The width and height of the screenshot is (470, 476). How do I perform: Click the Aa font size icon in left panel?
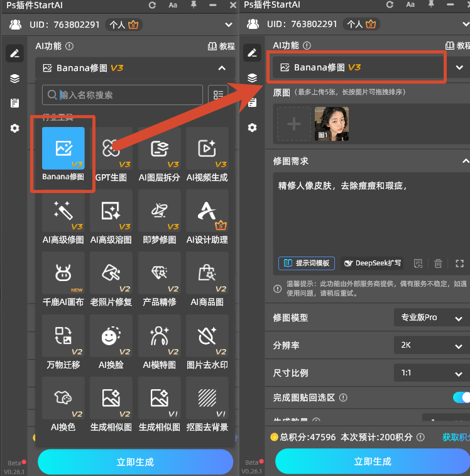tap(173, 5)
